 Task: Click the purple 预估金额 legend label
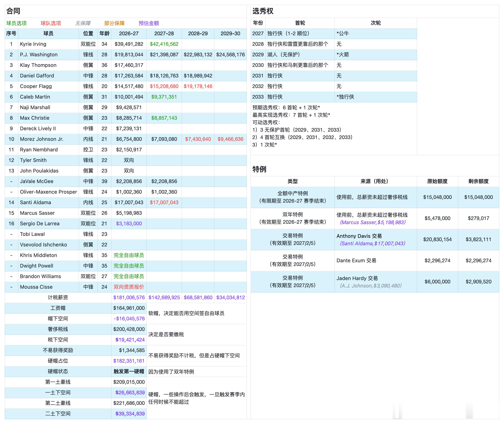click(149, 23)
